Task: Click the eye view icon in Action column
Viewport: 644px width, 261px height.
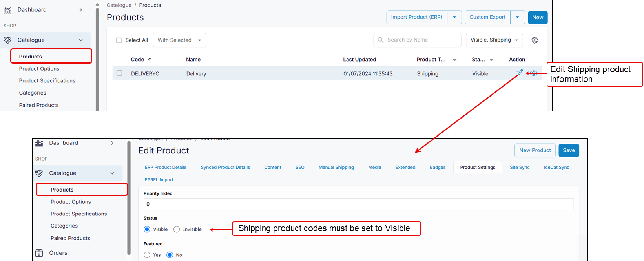Action: coord(533,73)
